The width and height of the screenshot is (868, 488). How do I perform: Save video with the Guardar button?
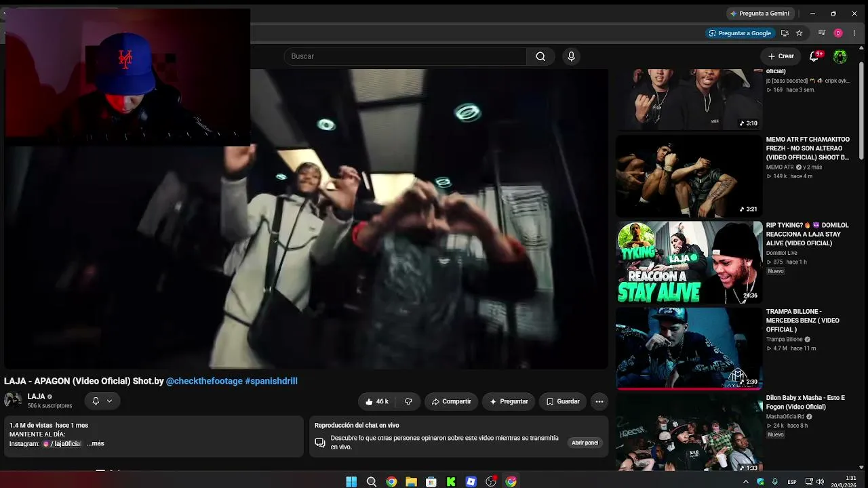coord(563,401)
